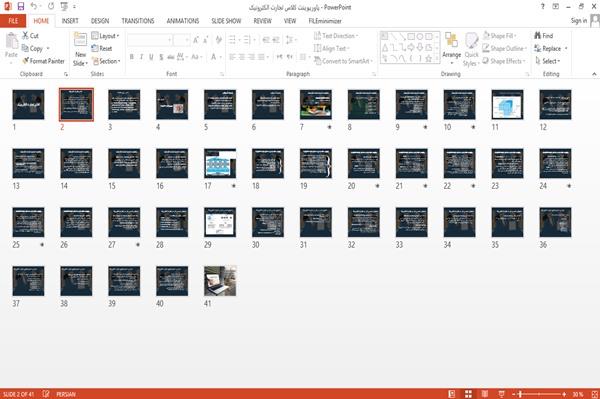Open the Section dropdown menu
Viewport: 600px width, 399px height.
tap(106, 61)
